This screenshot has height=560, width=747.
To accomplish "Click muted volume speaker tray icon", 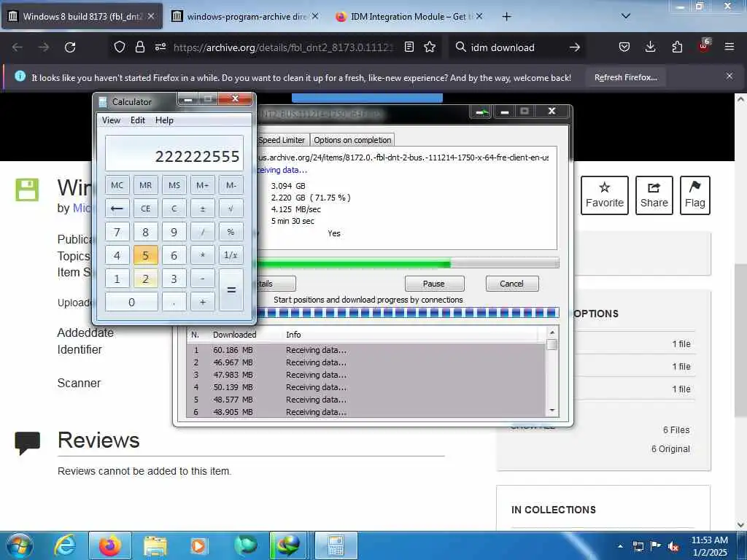I will [673, 546].
